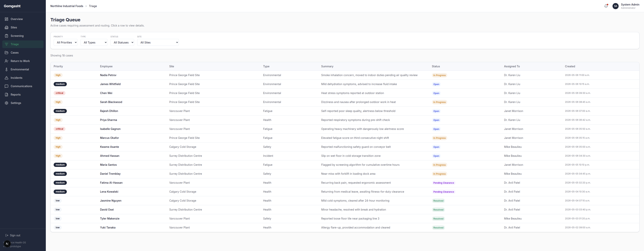The height and width of the screenshot is (251, 644).
Task: Open the Incidents section
Action: (23, 78)
